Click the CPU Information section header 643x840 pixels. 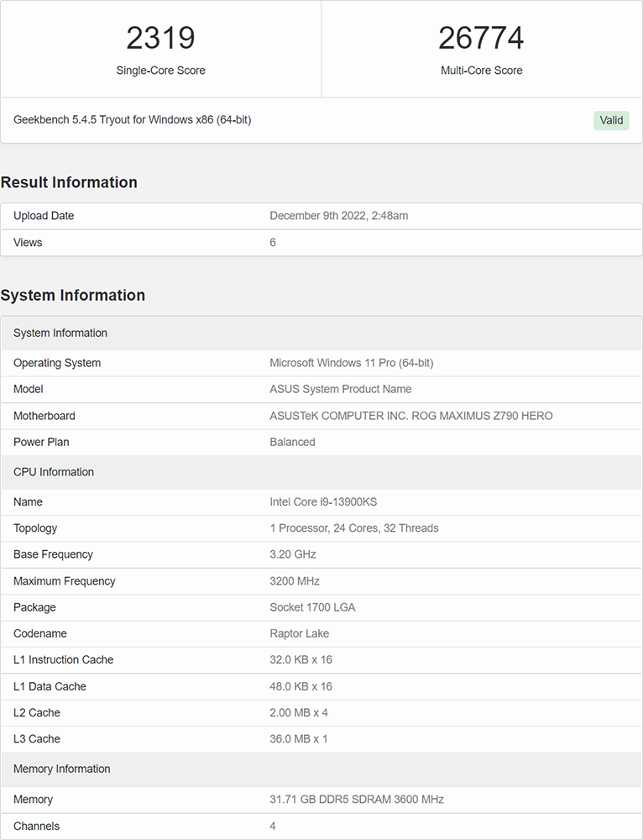point(321,472)
